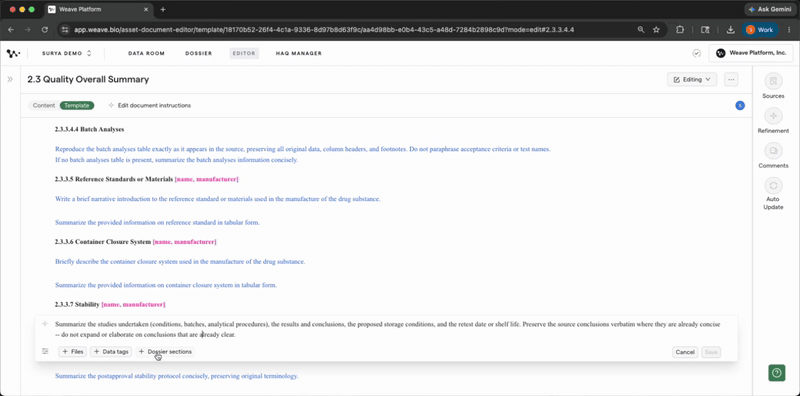The width and height of the screenshot is (800, 396).
Task: Click the blue user avatar badge
Action: (x=740, y=106)
